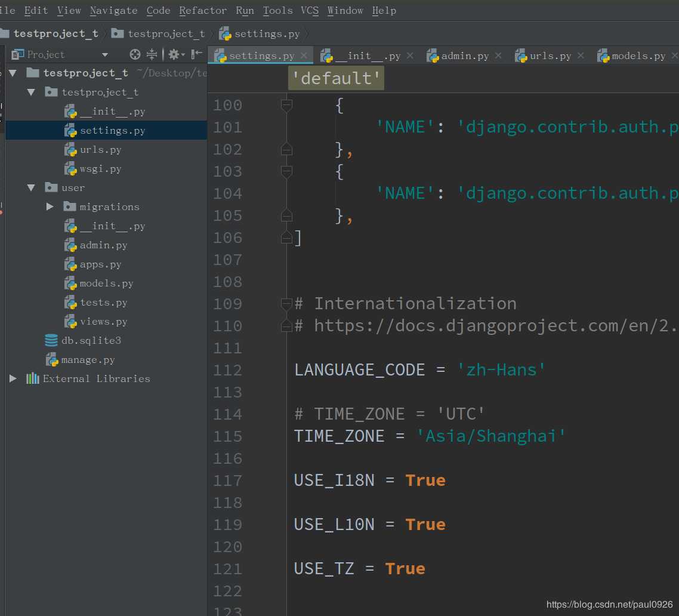
Task: Click line number 117 in the gutter
Action: 227,481
